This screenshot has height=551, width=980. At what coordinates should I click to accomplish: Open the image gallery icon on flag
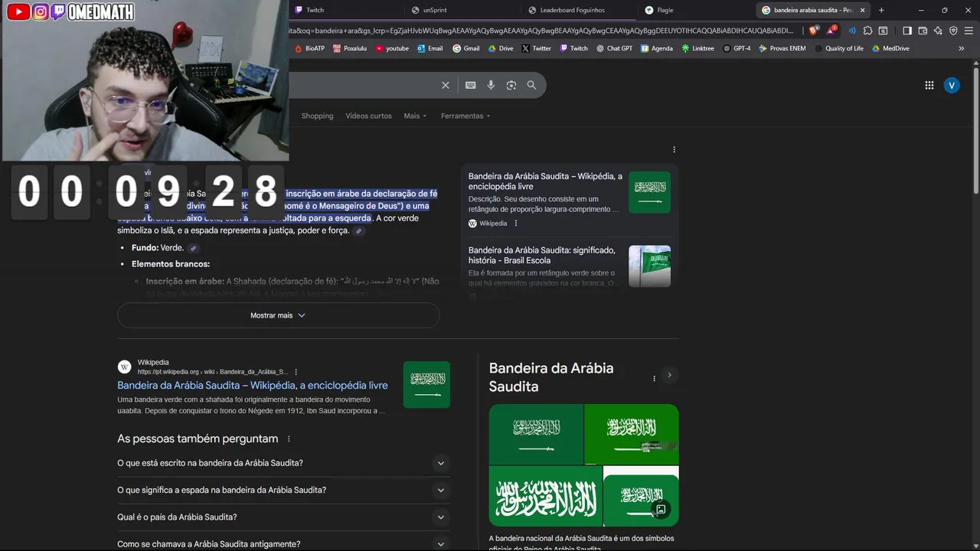pyautogui.click(x=661, y=509)
